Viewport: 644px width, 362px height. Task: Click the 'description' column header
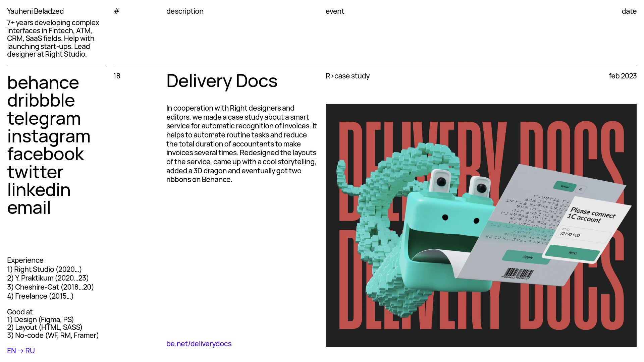pos(185,11)
